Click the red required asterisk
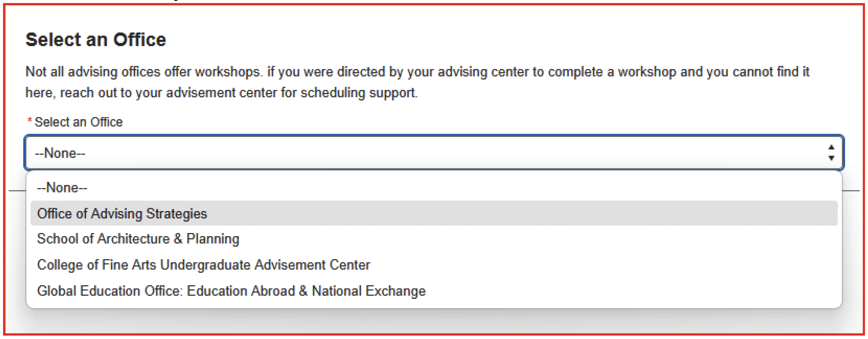 (x=30, y=121)
